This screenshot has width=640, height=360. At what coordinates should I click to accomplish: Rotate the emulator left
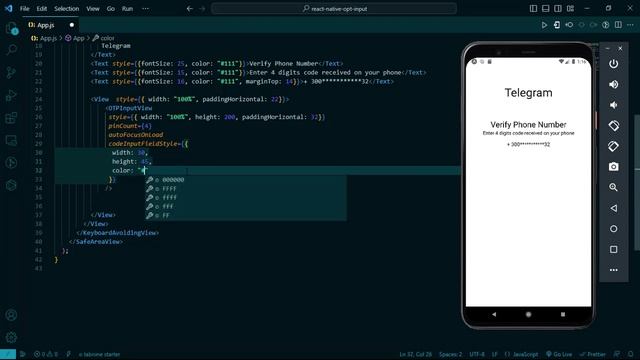613,126
